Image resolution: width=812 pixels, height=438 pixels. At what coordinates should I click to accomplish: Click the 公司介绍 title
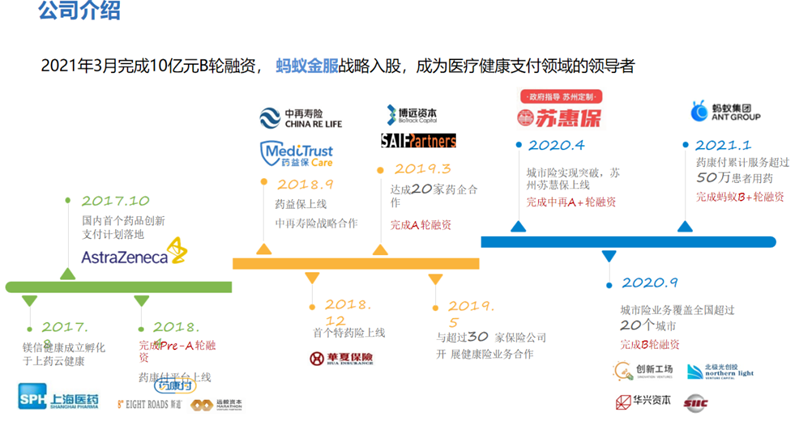click(79, 10)
